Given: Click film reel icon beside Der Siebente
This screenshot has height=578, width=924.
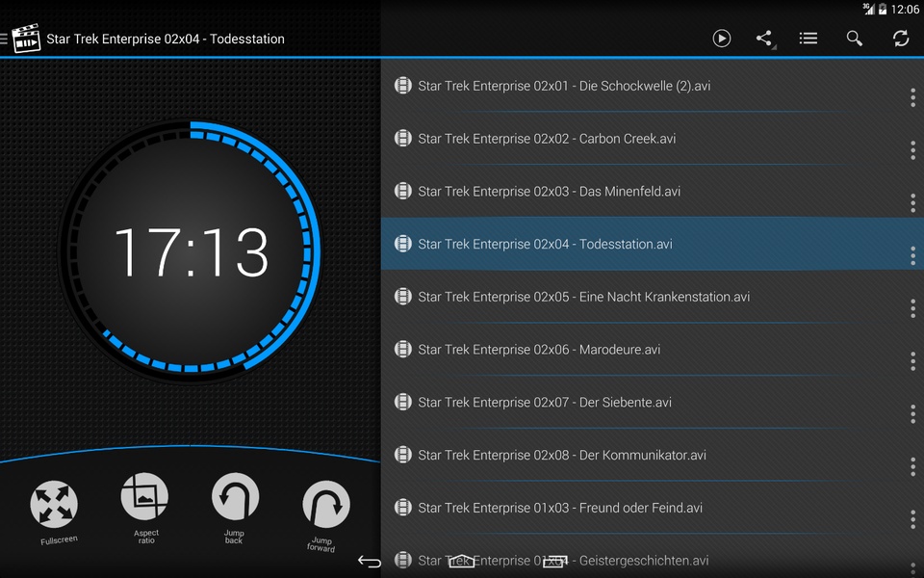Looking at the screenshot, I should click(403, 402).
